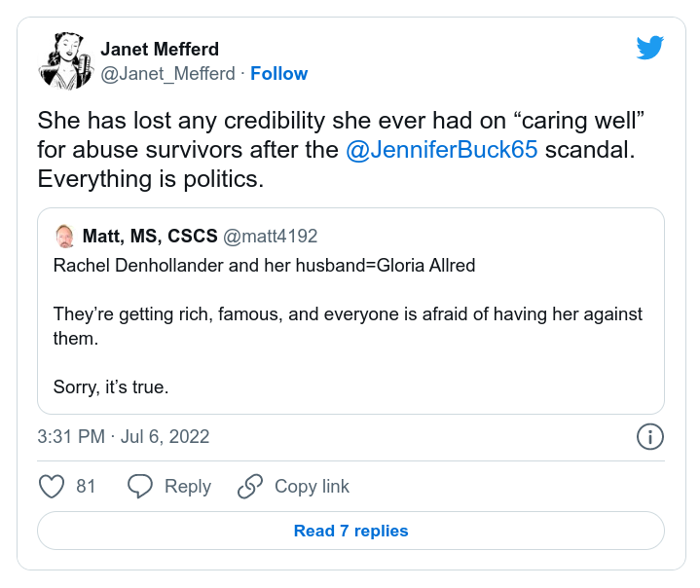The image size is (700, 588).
Task: Click the heart like icon
Action: point(51,486)
